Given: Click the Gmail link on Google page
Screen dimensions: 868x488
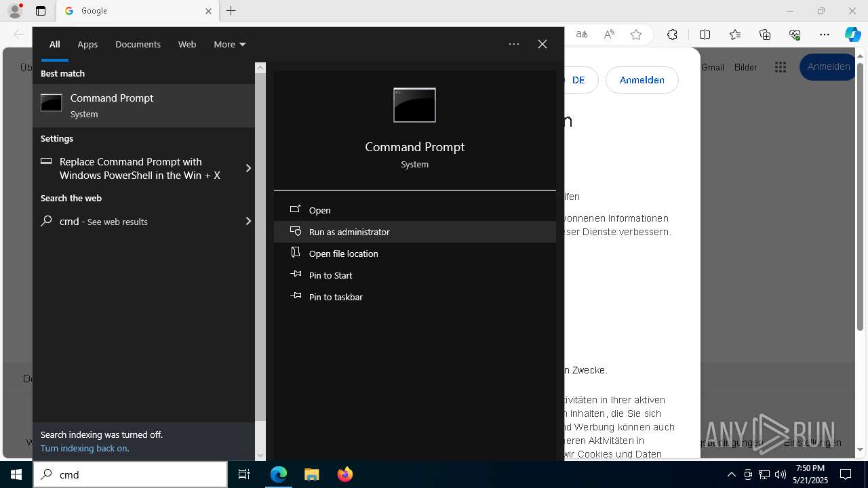Looking at the screenshot, I should coord(712,67).
